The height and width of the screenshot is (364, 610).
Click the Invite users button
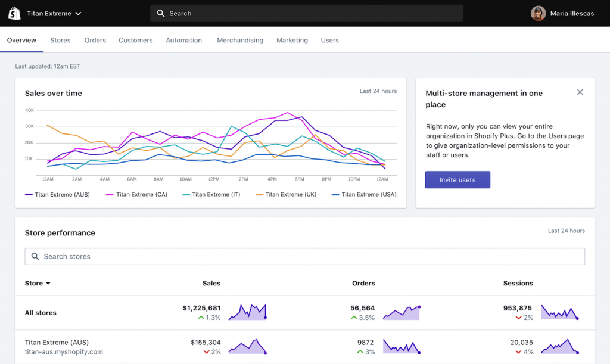click(457, 180)
